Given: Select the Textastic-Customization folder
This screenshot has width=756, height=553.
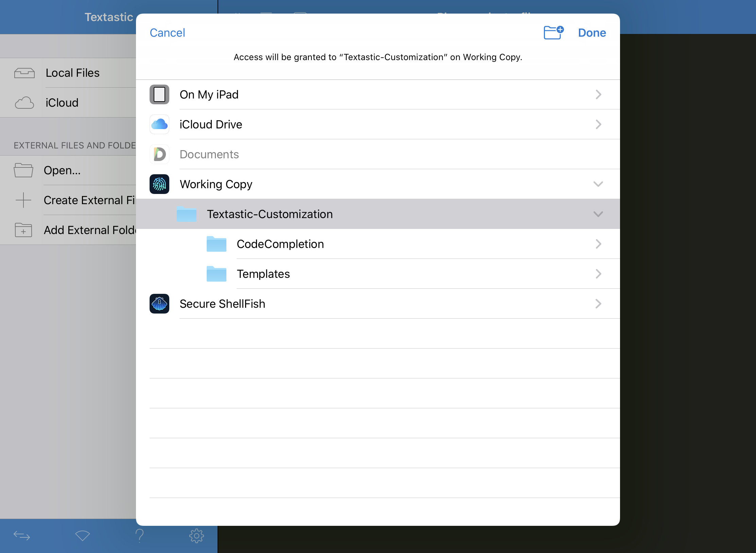Looking at the screenshot, I should tap(378, 214).
